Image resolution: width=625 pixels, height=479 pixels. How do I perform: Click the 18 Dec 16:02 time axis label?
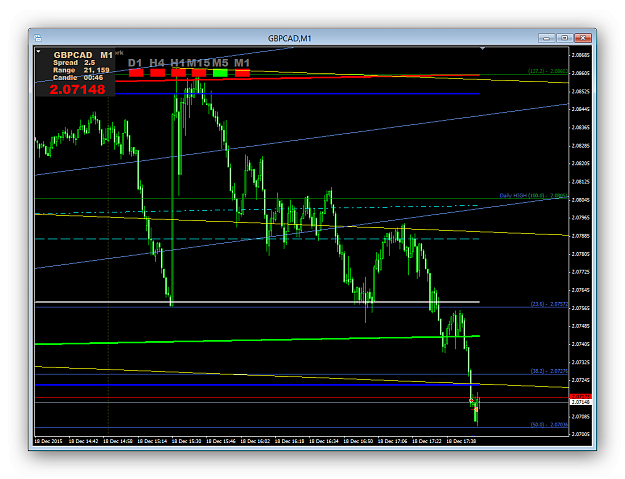tap(255, 441)
